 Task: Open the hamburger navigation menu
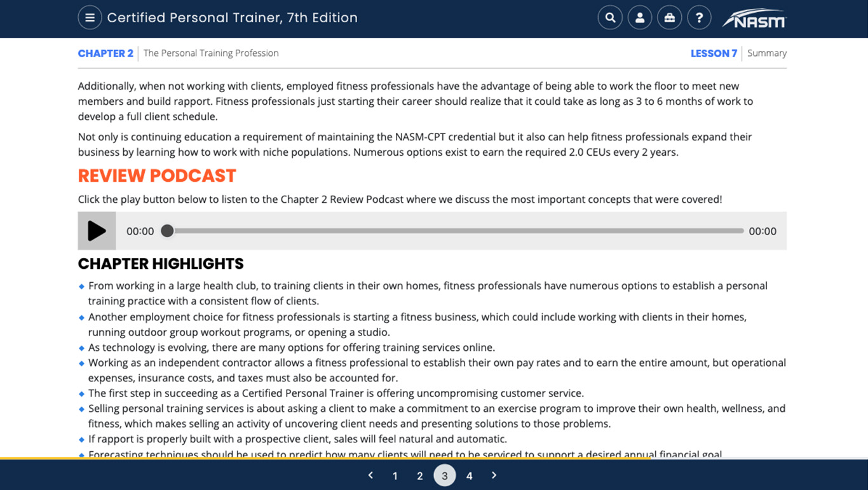[90, 18]
